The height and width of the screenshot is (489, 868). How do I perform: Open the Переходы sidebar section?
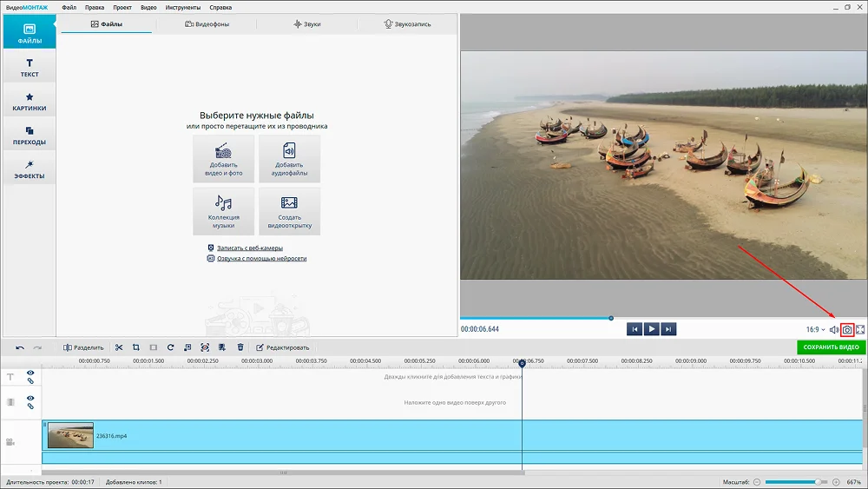click(x=30, y=135)
